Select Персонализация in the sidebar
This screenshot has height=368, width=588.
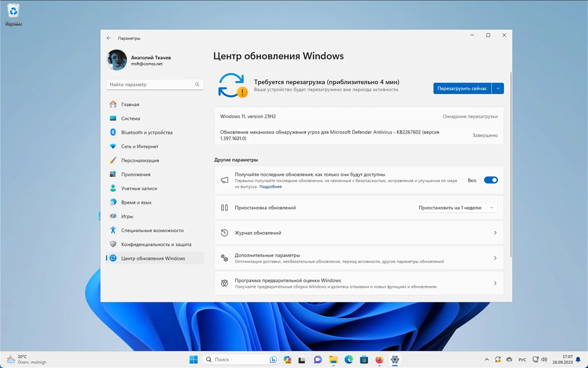pos(155,160)
